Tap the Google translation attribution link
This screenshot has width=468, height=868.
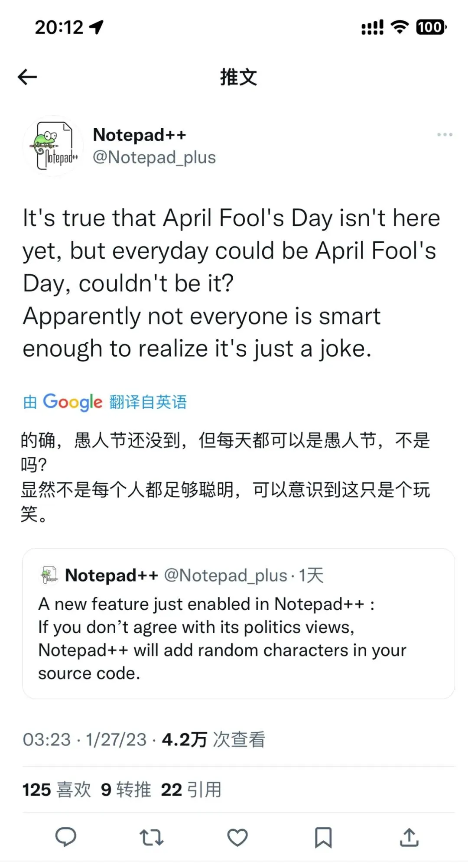(105, 402)
